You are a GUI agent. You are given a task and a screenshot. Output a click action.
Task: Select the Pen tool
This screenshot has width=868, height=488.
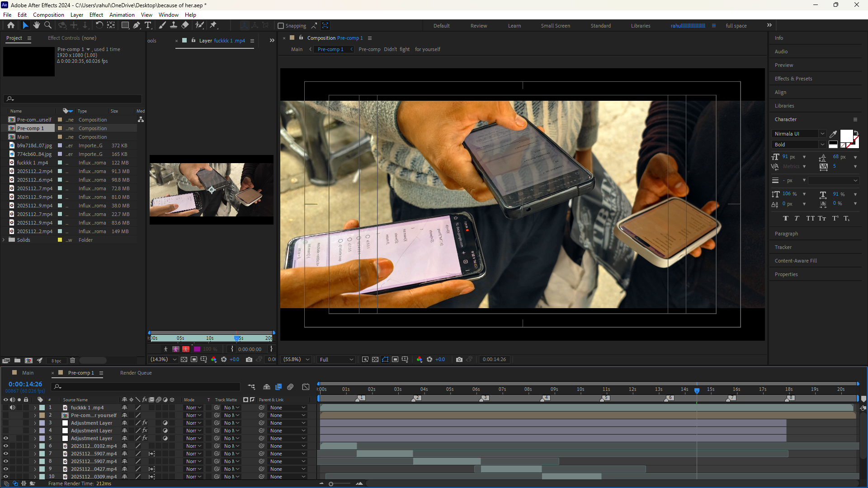point(137,25)
